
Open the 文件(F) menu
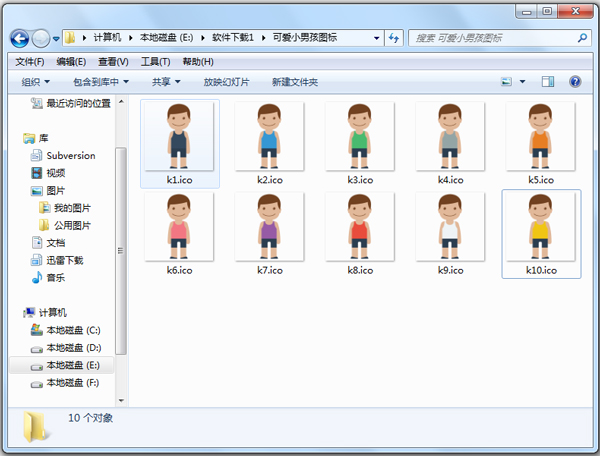coord(31,61)
